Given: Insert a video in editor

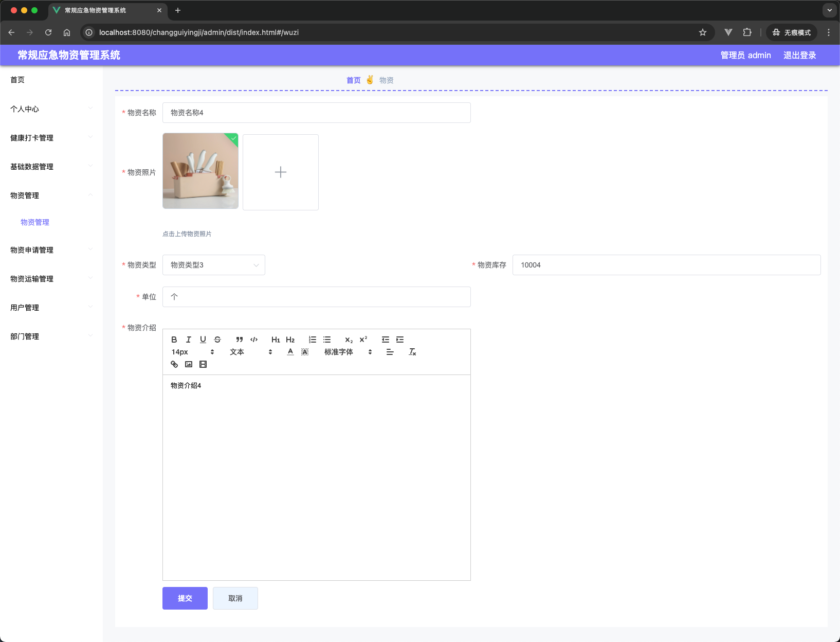Looking at the screenshot, I should [x=203, y=364].
